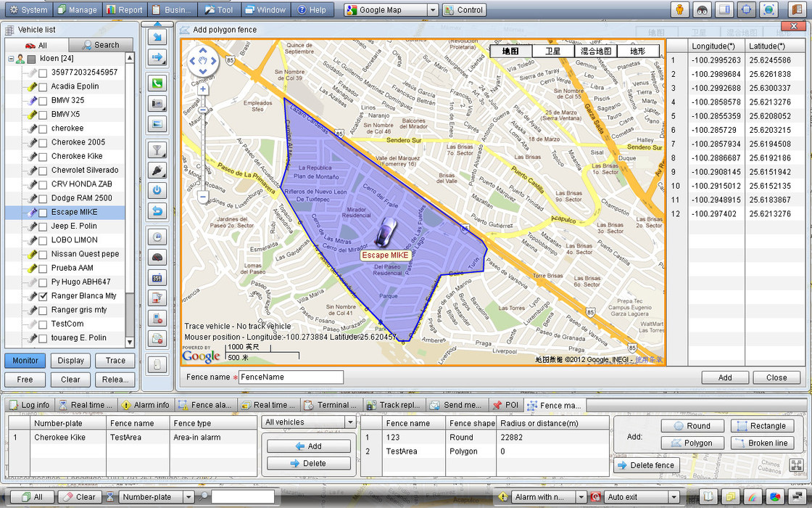
Task: Click the globe fullscreen map icon
Action: tap(768, 9)
